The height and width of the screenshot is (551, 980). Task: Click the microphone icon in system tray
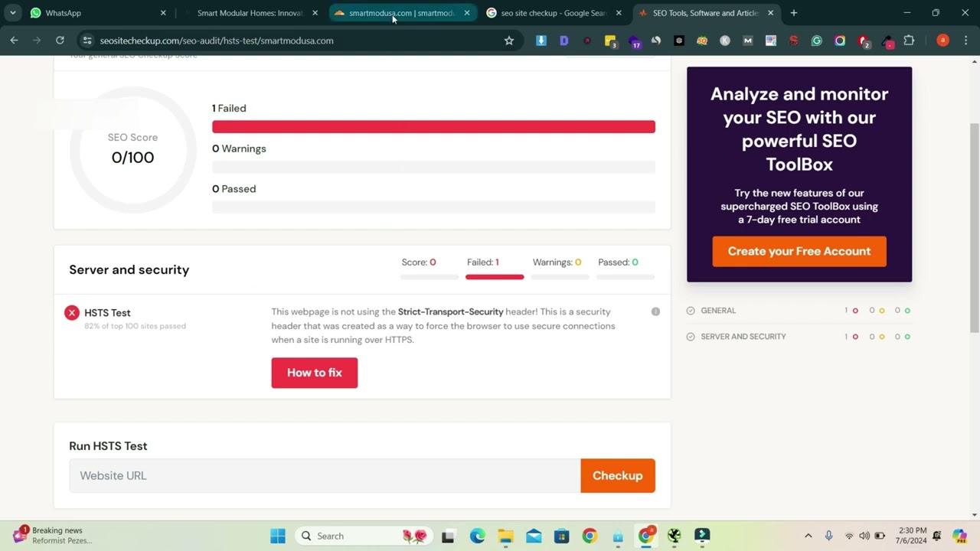828,536
